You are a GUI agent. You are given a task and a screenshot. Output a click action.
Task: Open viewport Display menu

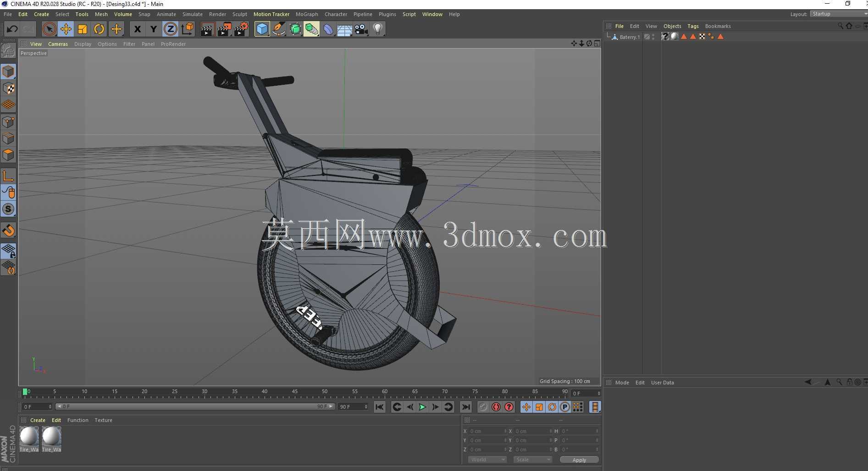[x=83, y=44]
